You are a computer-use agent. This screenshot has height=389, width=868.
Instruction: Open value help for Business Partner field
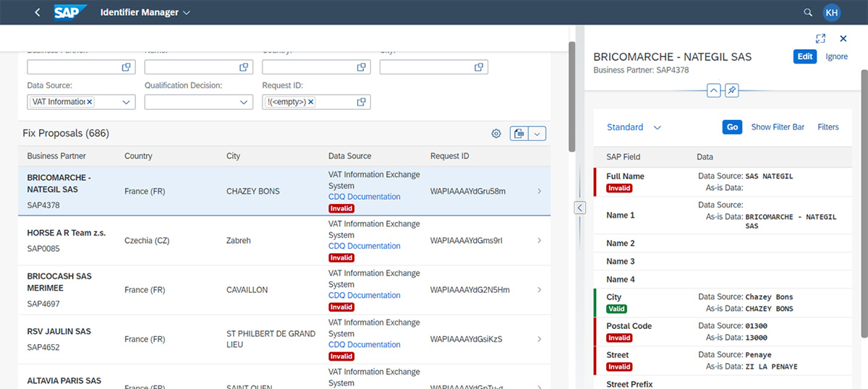(x=126, y=67)
